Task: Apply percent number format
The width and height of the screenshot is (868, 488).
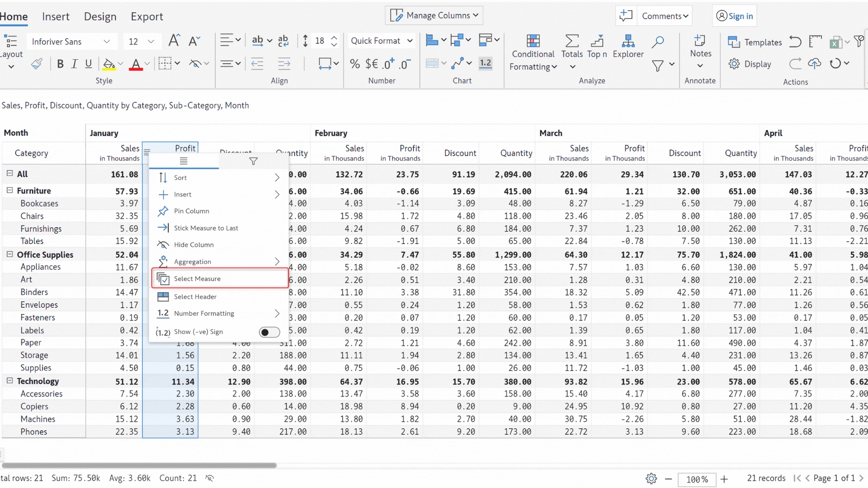Action: [x=355, y=64]
